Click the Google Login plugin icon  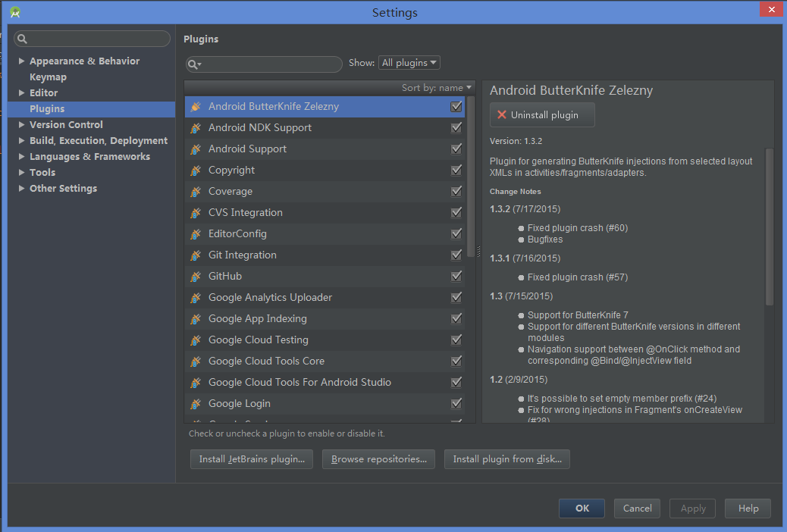tap(196, 404)
